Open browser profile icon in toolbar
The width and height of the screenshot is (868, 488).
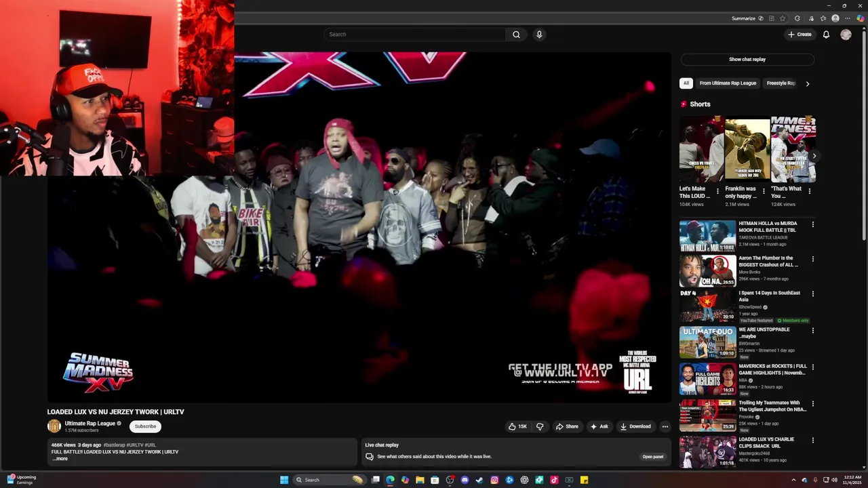pyautogui.click(x=835, y=18)
